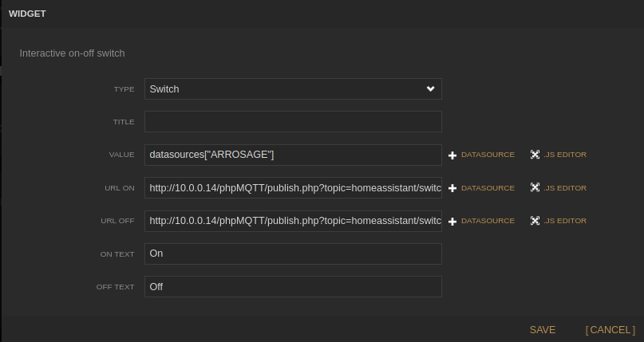Click the JS editor expand icon in the URL OFF row
This screenshot has width=644, height=342.
tap(535, 221)
